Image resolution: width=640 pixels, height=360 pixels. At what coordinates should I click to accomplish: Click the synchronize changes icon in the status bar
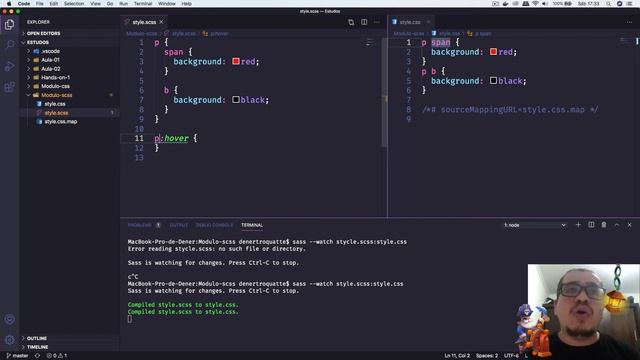point(37,356)
